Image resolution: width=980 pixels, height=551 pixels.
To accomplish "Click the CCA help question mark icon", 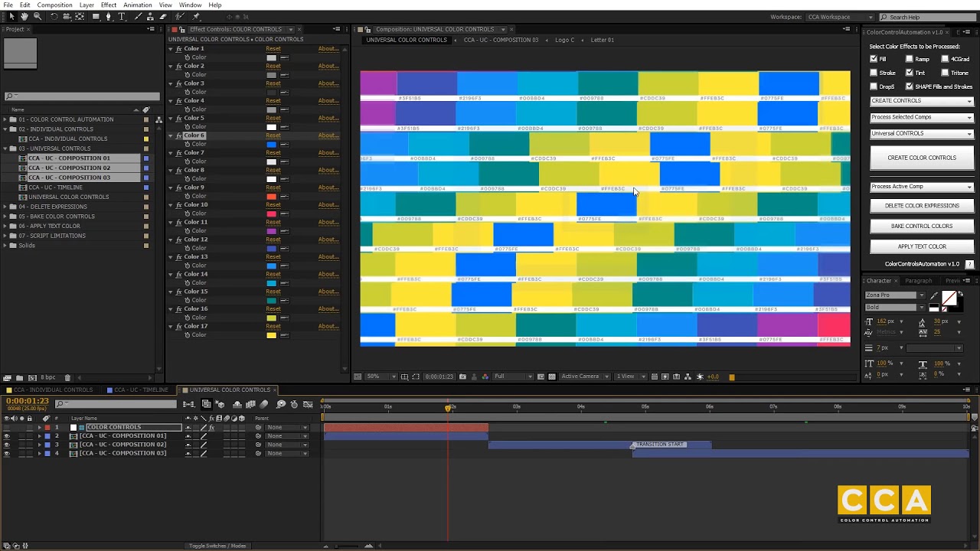I will [969, 264].
